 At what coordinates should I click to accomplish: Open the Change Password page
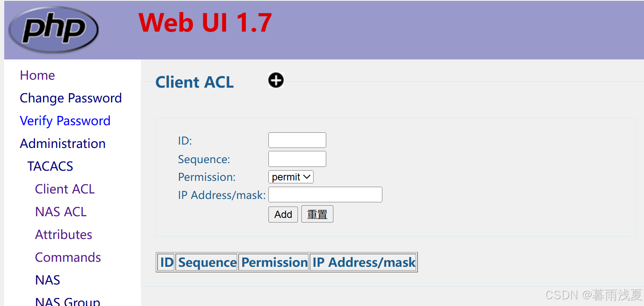click(x=70, y=98)
